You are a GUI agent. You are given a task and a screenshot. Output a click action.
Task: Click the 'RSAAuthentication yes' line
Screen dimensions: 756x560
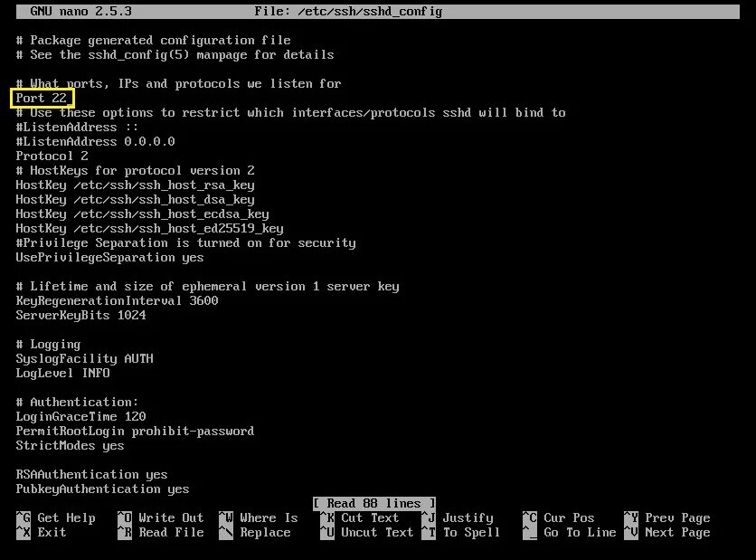coord(91,475)
